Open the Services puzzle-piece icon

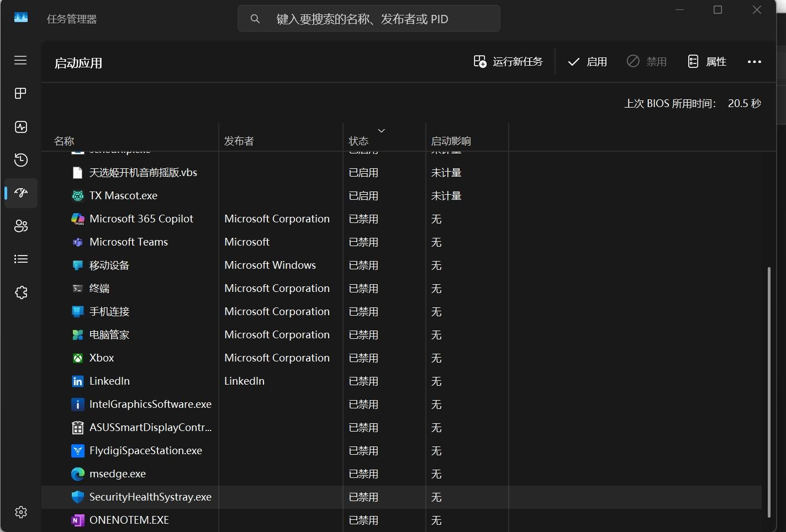20,292
